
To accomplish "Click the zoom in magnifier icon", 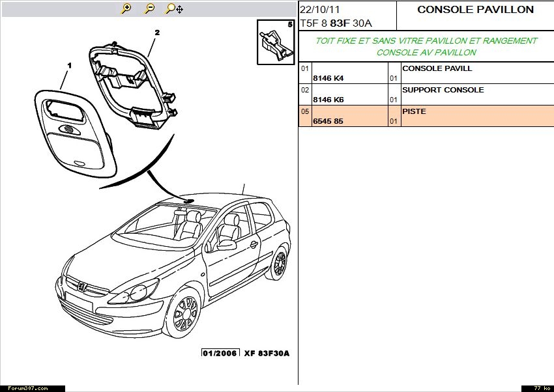I will pyautogui.click(x=126, y=8).
